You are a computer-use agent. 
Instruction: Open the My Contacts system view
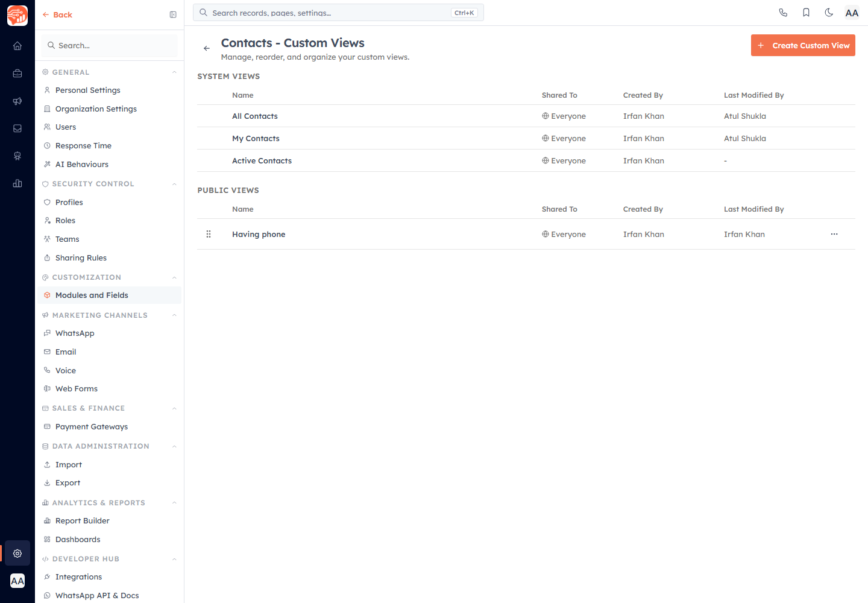[256, 138]
